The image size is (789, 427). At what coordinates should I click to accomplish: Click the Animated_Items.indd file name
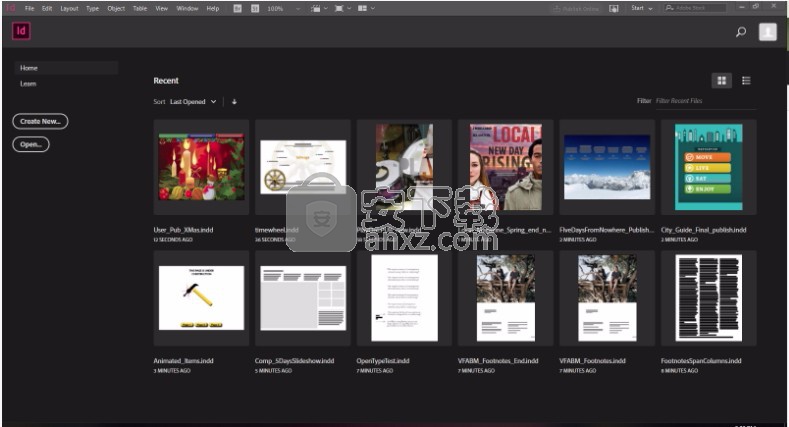(x=183, y=361)
